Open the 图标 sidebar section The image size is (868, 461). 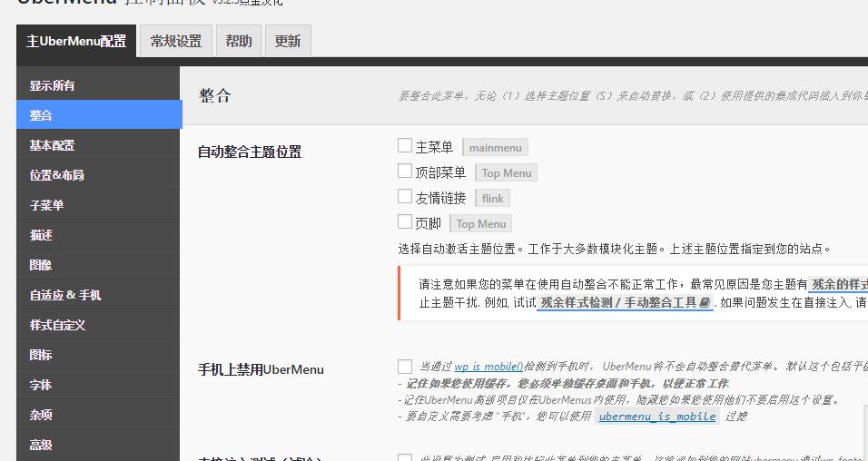99,354
